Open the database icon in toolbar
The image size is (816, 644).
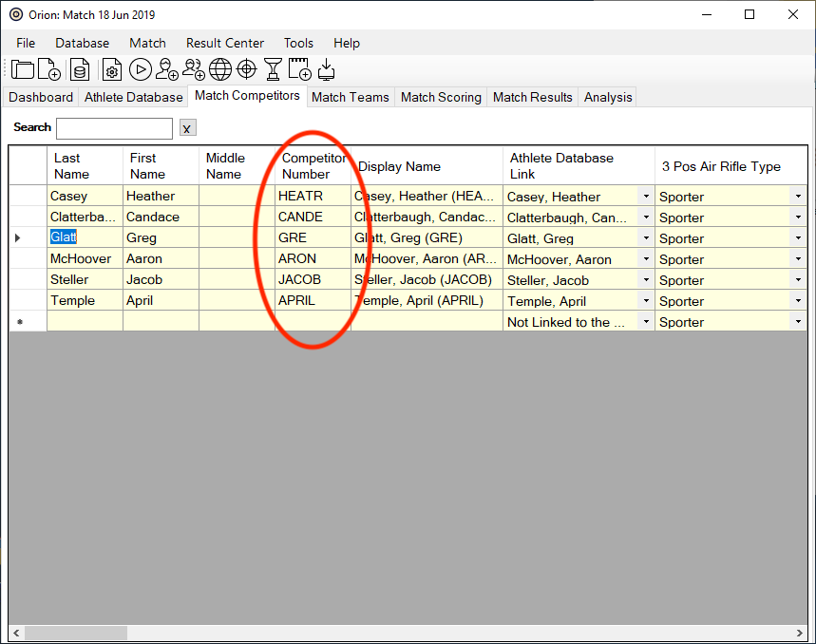80,69
